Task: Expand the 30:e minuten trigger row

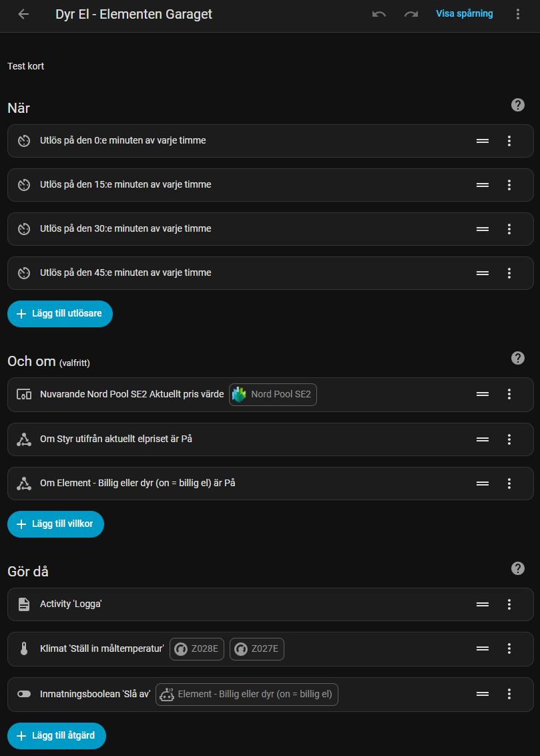Action: pos(200,229)
